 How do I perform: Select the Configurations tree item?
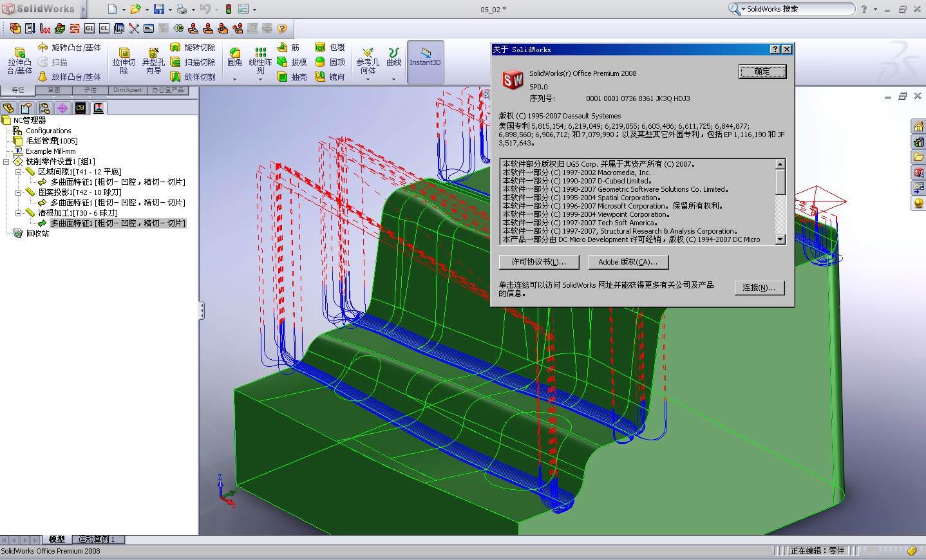[x=48, y=131]
